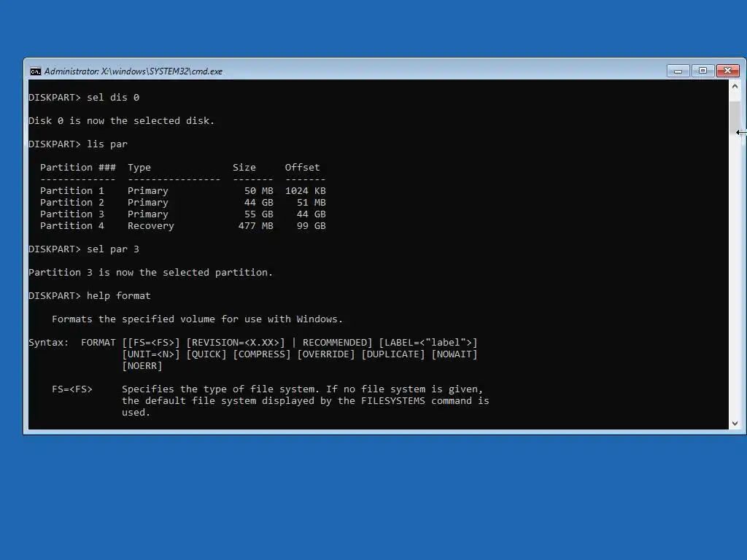Click 'Disk 0 is now the selected disk.'
The height and width of the screenshot is (560, 747).
click(x=122, y=121)
